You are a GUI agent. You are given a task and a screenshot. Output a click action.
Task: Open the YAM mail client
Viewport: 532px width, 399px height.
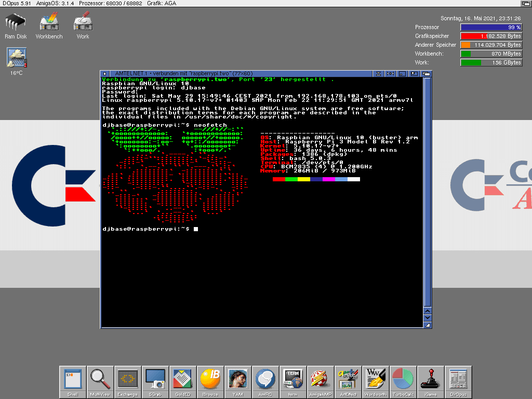click(x=238, y=382)
